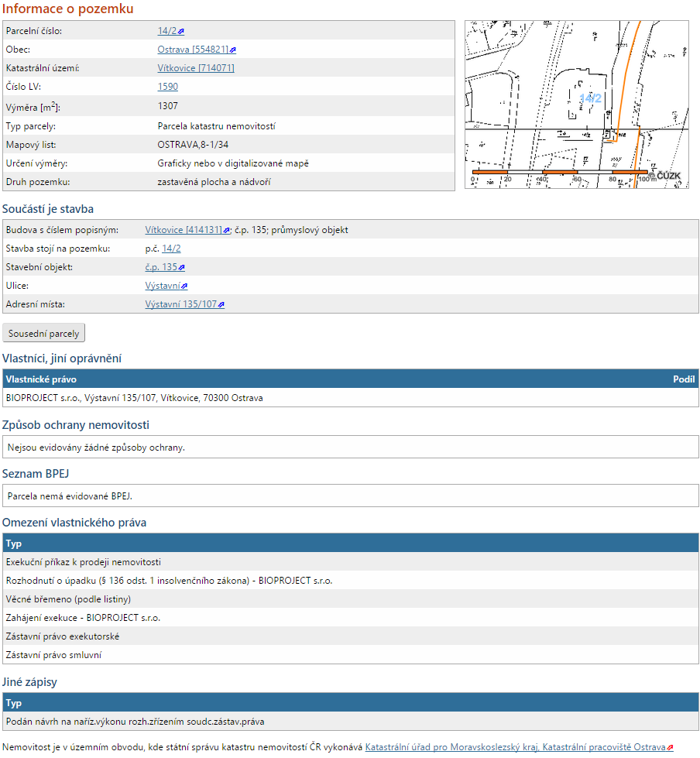
Task: Click external icon after Katastrální pracoviště Ostrava
Action: (x=670, y=747)
